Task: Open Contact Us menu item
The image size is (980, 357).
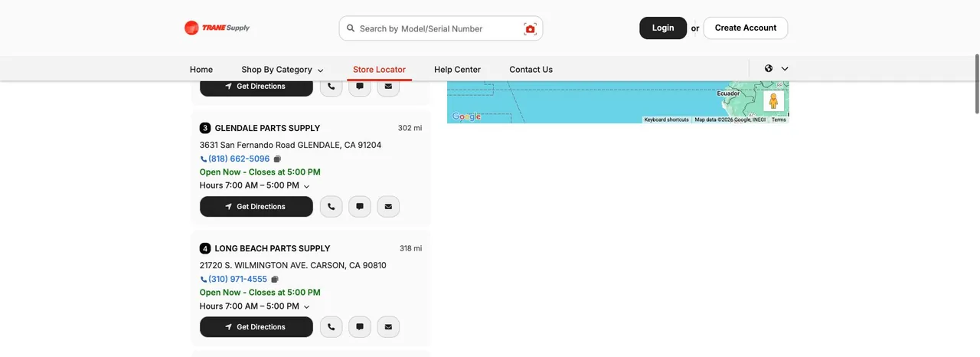Action: pos(531,69)
